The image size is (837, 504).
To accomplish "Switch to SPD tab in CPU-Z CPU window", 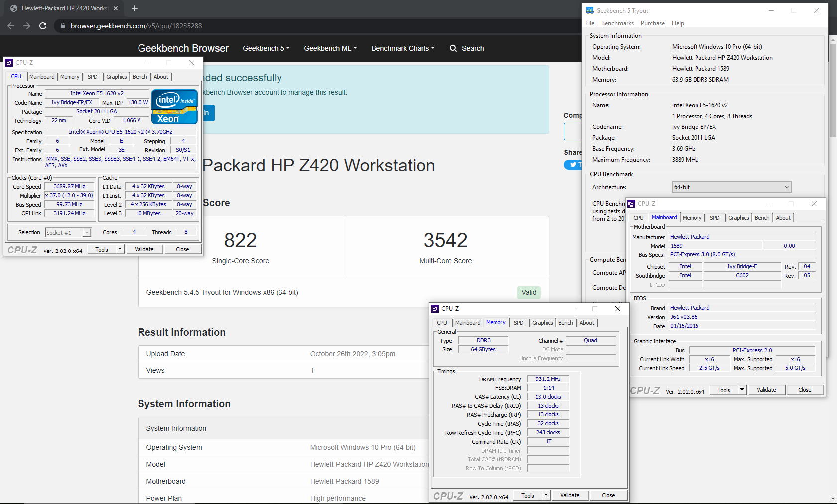I will (93, 77).
